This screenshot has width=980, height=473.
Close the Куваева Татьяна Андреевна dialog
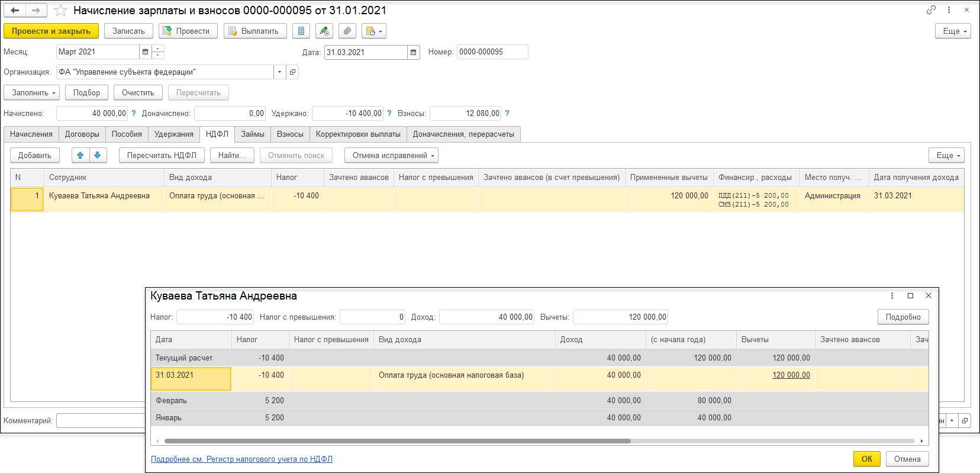click(929, 296)
